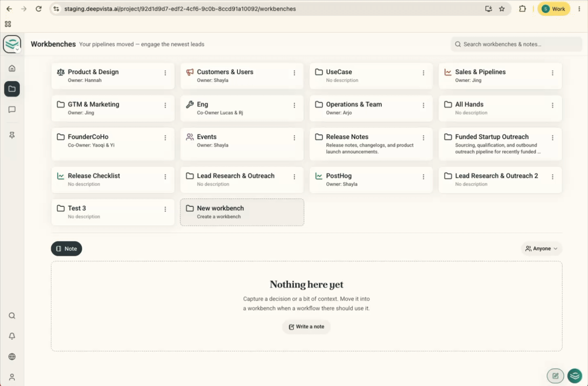
Task: Expand the Anyone filter dropdown
Action: point(541,249)
